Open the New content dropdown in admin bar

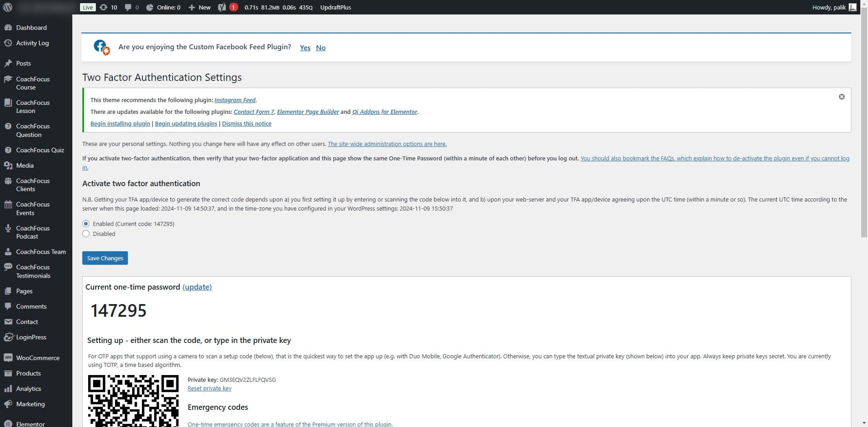pyautogui.click(x=199, y=7)
